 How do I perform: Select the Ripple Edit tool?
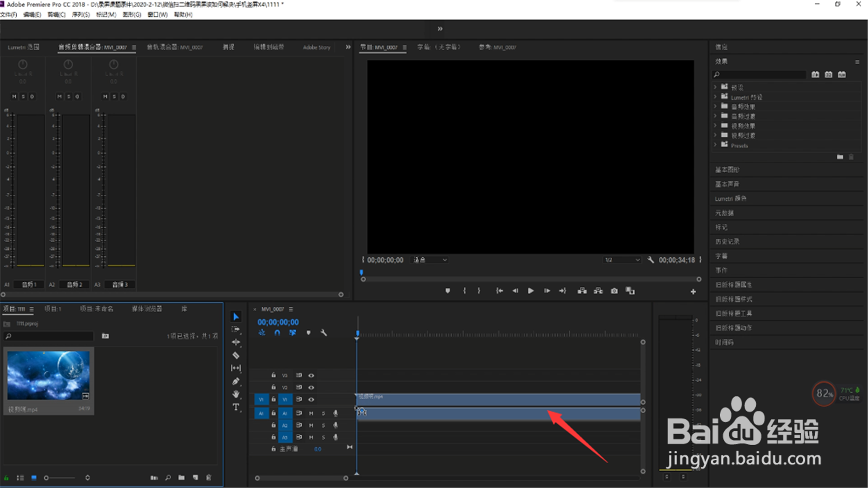click(x=236, y=342)
